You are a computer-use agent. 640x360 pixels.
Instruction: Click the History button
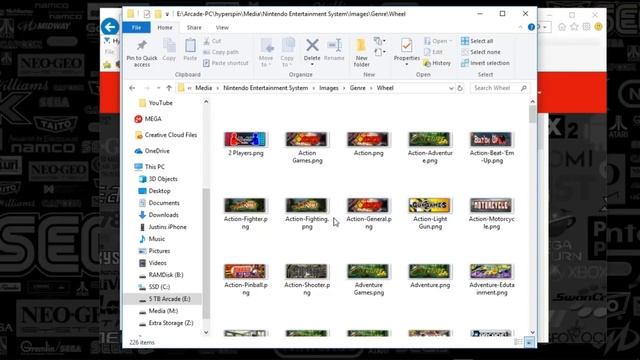(x=437, y=63)
